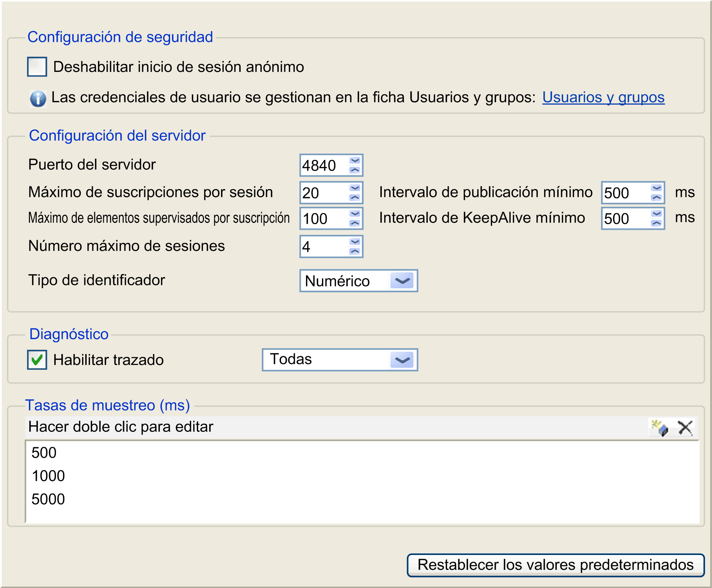
Task: Decrease minimum KeepAlive interval spinner
Action: [657, 214]
